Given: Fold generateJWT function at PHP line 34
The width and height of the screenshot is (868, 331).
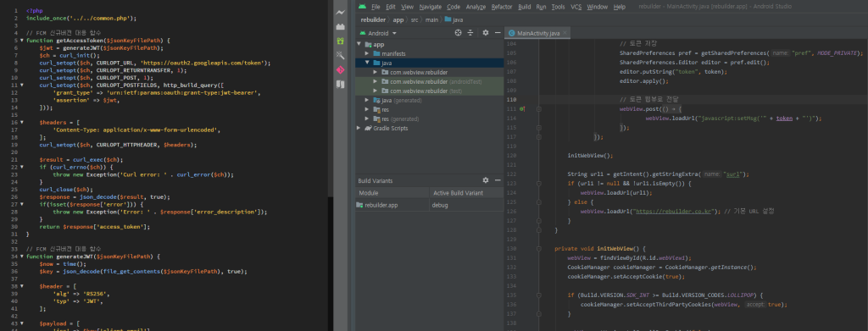Looking at the screenshot, I should coord(21,257).
